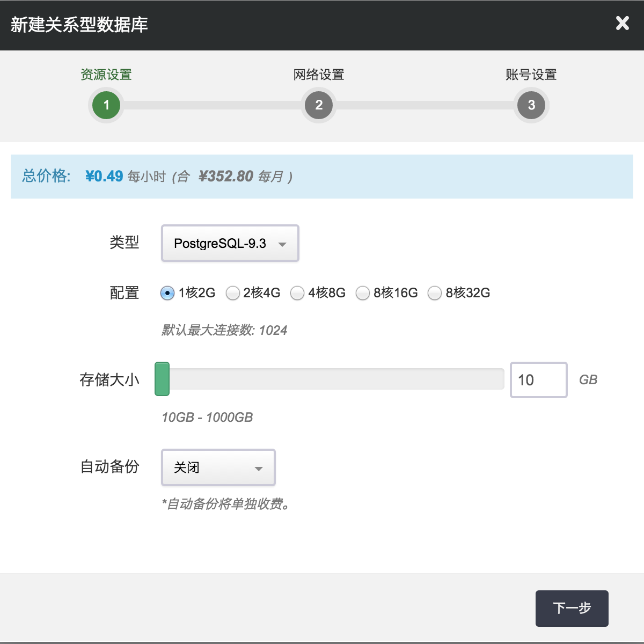Switch to the 网络设置 step label
Image resolution: width=644 pixels, height=644 pixels.
[x=319, y=75]
